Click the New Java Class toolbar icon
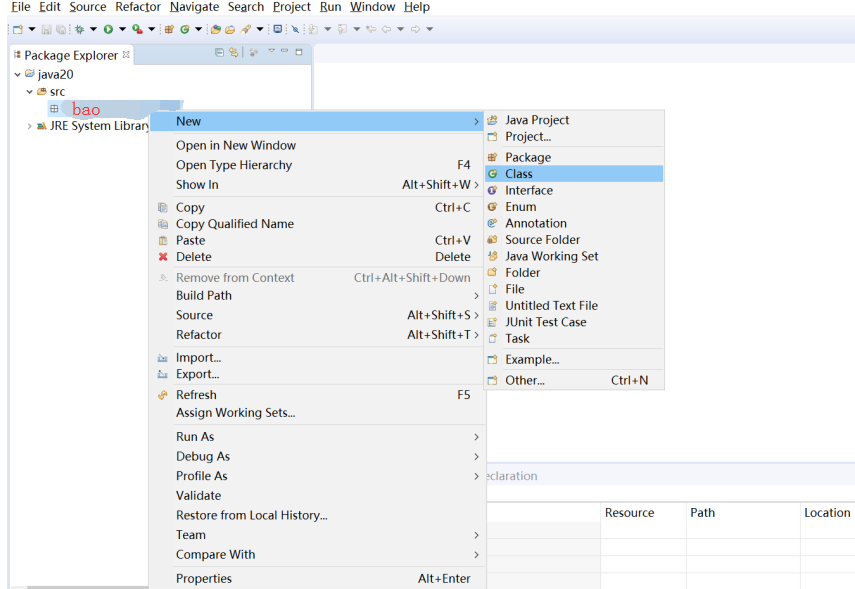The image size is (855, 589). click(x=185, y=29)
